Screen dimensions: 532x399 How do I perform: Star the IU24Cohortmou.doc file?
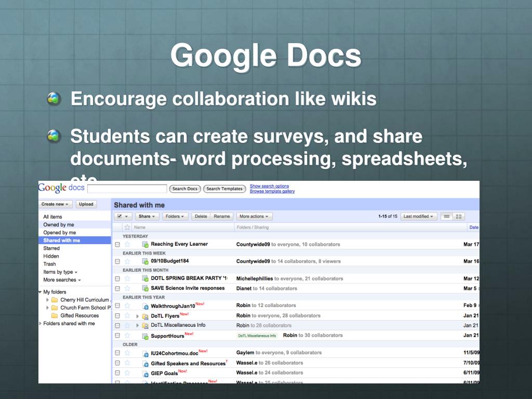[127, 353]
